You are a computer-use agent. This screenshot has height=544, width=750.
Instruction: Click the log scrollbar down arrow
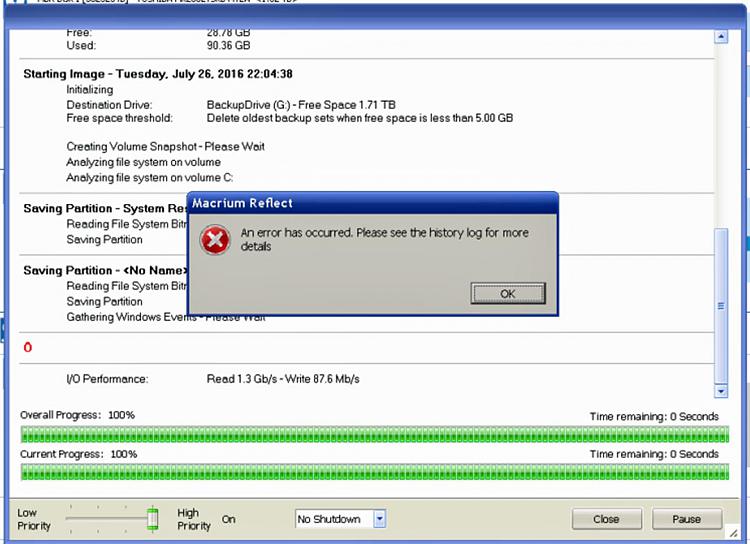721,391
